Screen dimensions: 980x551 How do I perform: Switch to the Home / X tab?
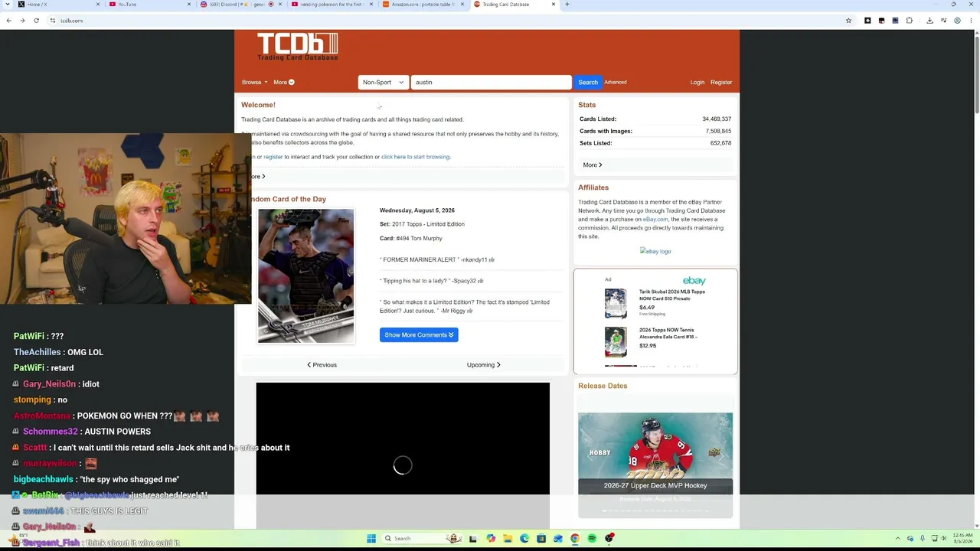pyautogui.click(x=54, y=5)
